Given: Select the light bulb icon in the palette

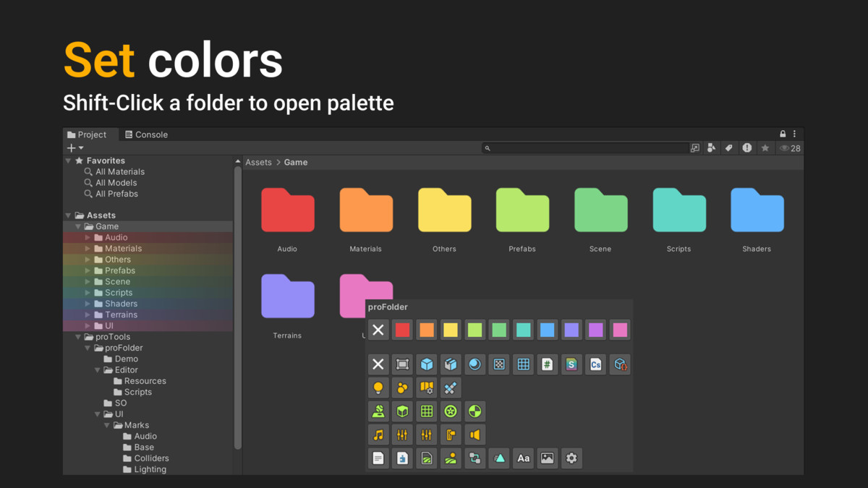Looking at the screenshot, I should (378, 388).
